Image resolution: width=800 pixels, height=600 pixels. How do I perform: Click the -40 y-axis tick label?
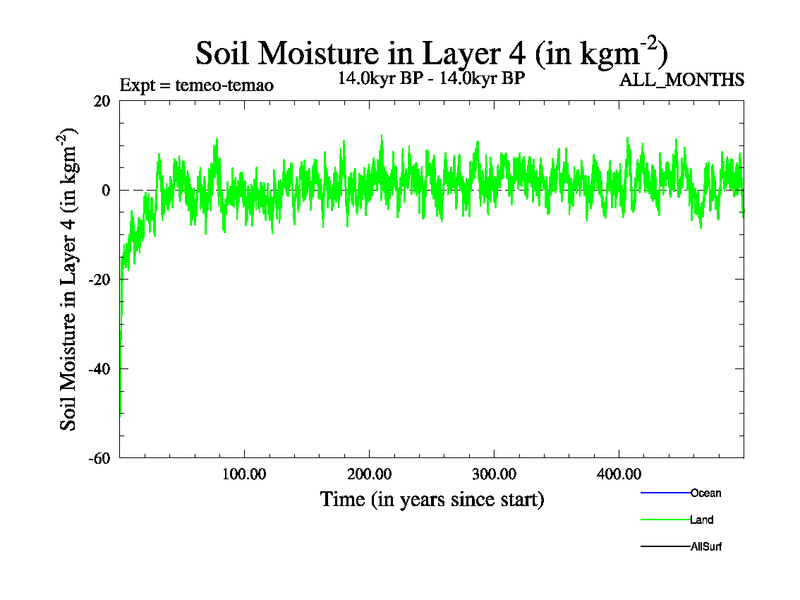pos(98,369)
